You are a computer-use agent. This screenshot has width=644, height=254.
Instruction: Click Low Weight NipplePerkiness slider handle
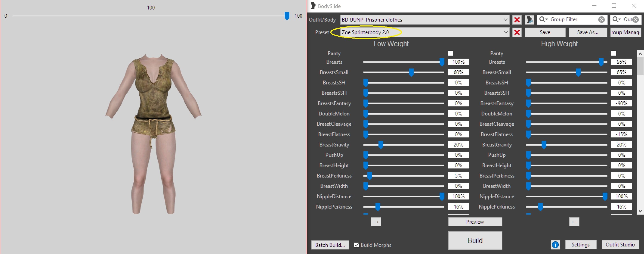tap(378, 207)
